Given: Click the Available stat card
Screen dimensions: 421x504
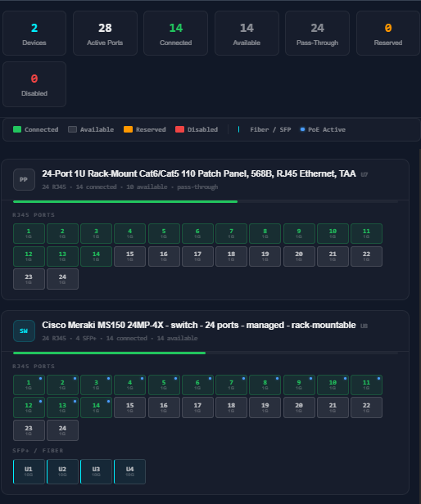Looking at the screenshot, I should 247,33.
